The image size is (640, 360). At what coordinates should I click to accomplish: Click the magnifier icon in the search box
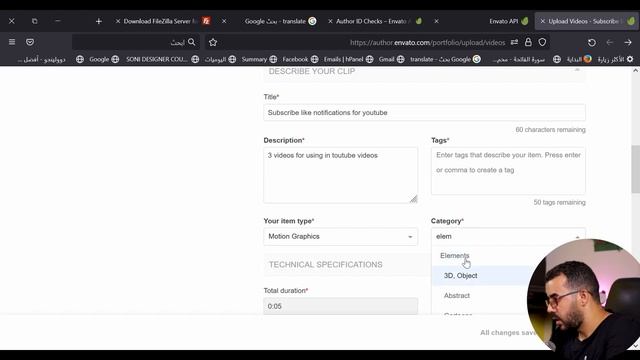point(191,42)
